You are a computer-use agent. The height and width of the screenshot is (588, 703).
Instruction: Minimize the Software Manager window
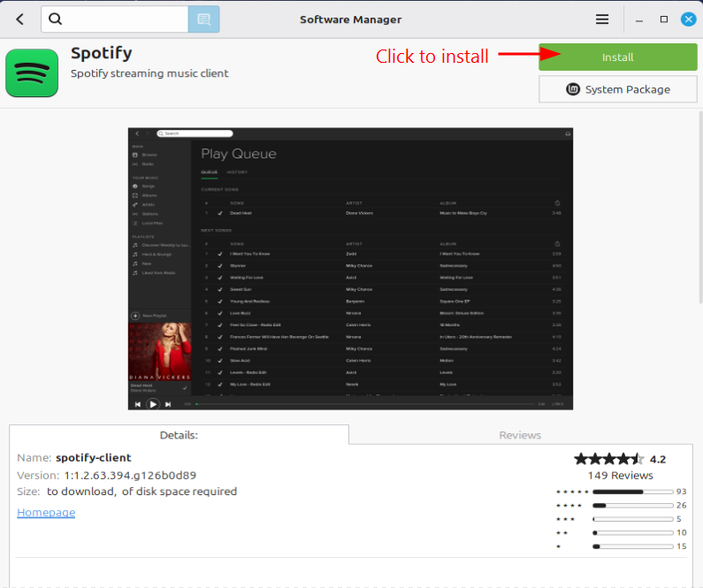pos(639,19)
